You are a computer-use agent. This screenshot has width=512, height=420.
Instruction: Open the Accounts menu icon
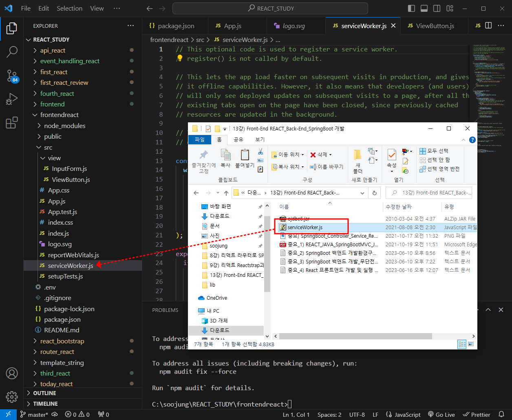pyautogui.click(x=12, y=373)
